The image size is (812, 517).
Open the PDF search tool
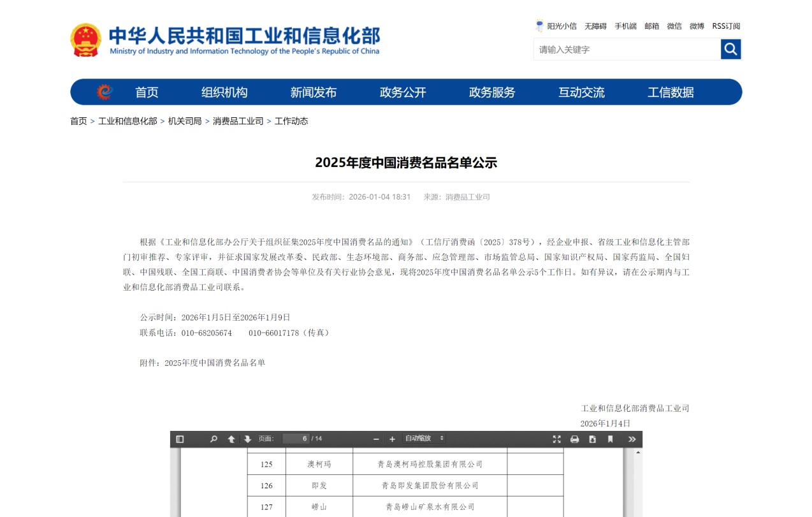tap(214, 439)
